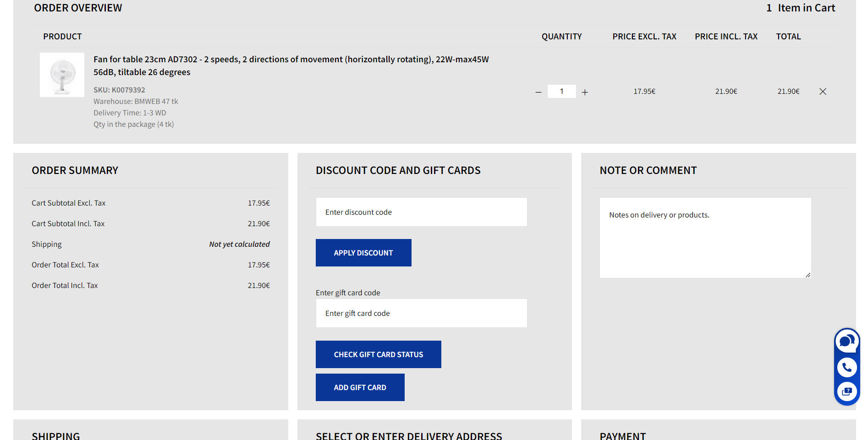Image resolution: width=868 pixels, height=440 pixels.
Task: Click the Enter discount code field
Action: pos(421,212)
